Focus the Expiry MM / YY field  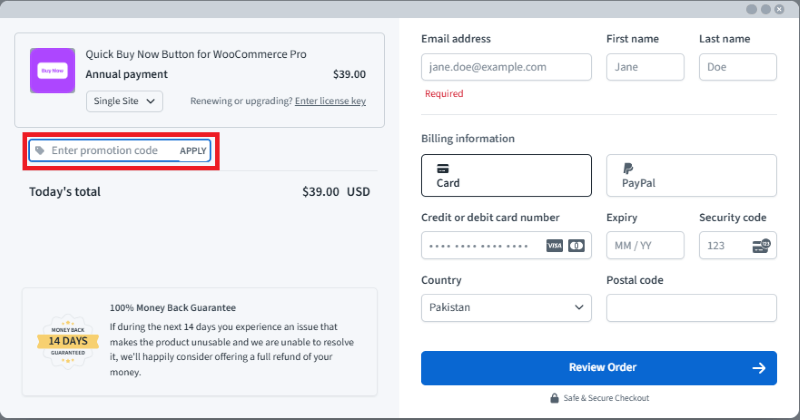click(645, 246)
